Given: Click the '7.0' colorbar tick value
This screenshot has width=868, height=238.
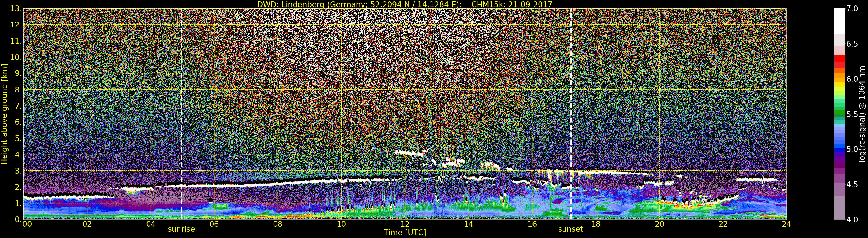Looking at the screenshot, I should tap(852, 9).
